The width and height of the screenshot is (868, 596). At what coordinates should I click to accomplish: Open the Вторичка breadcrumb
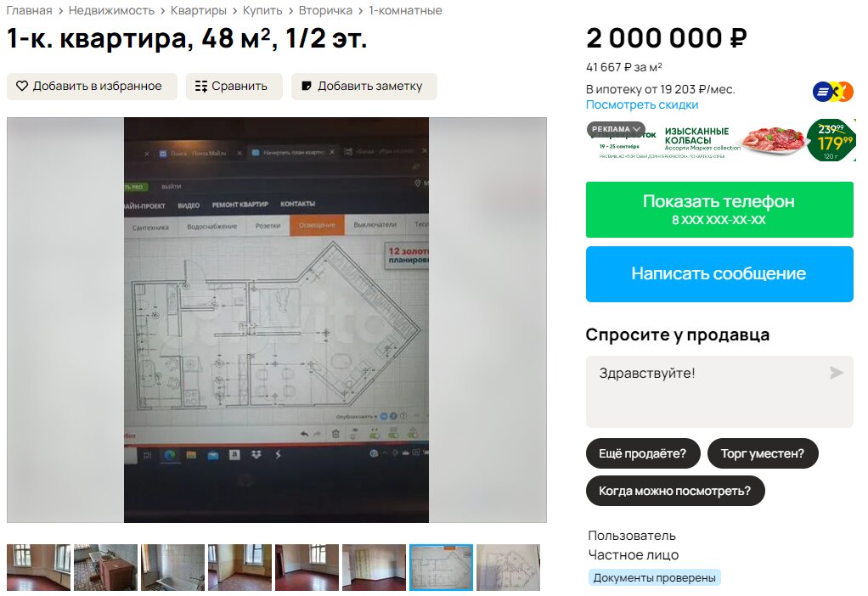point(325,10)
